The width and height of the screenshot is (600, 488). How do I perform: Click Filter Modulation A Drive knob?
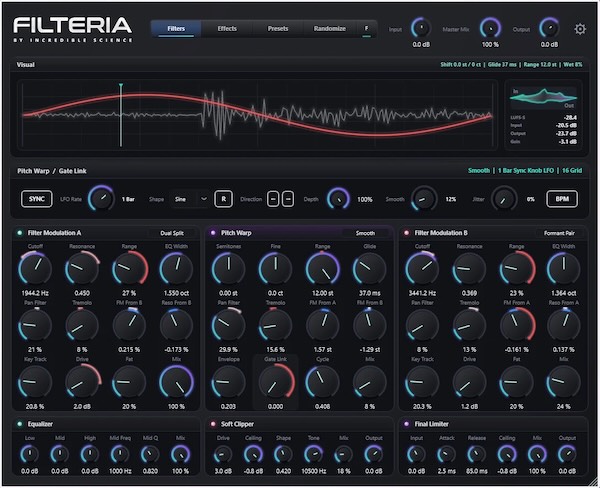[82, 382]
